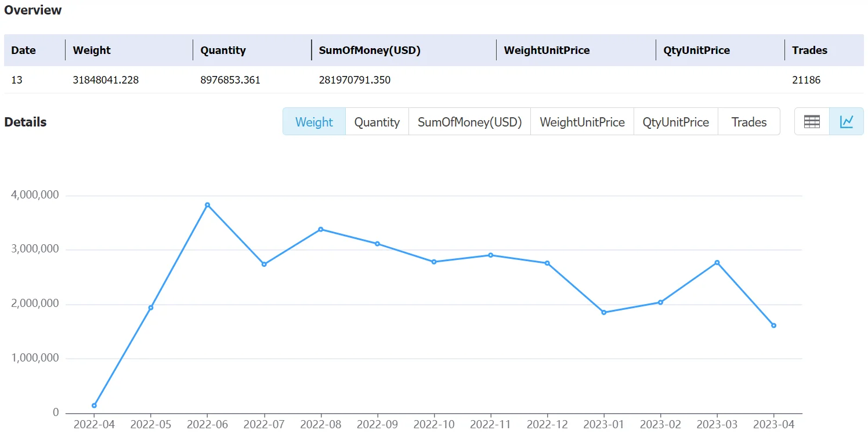
Task: Select the QtyUnitPrice tab
Action: coord(676,122)
